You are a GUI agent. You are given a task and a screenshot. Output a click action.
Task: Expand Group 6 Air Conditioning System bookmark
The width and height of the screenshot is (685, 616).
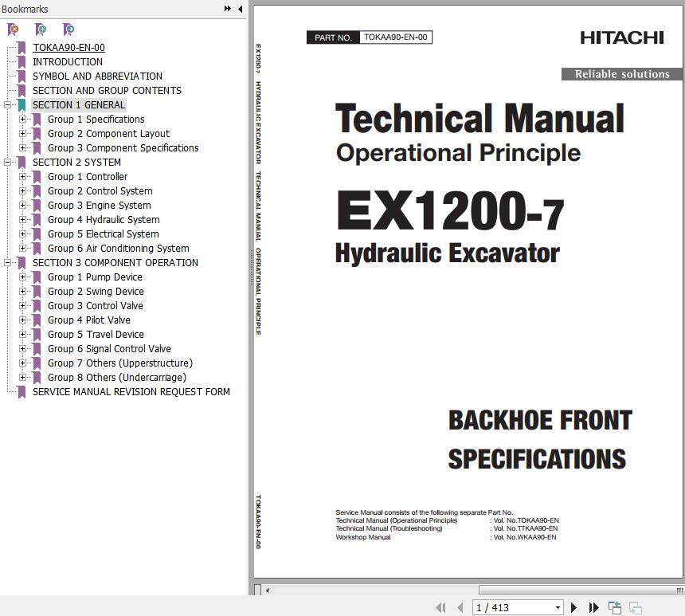pyautogui.click(x=23, y=249)
